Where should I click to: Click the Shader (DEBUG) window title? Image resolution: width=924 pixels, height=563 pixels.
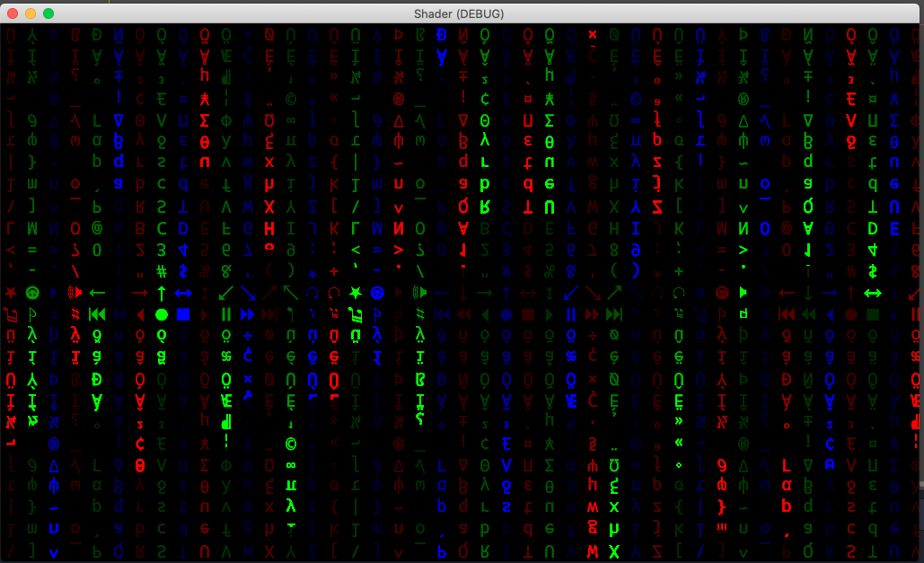point(459,13)
